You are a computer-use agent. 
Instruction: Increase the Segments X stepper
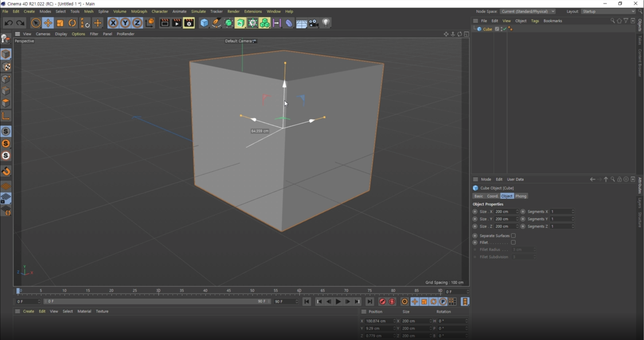pos(573,210)
